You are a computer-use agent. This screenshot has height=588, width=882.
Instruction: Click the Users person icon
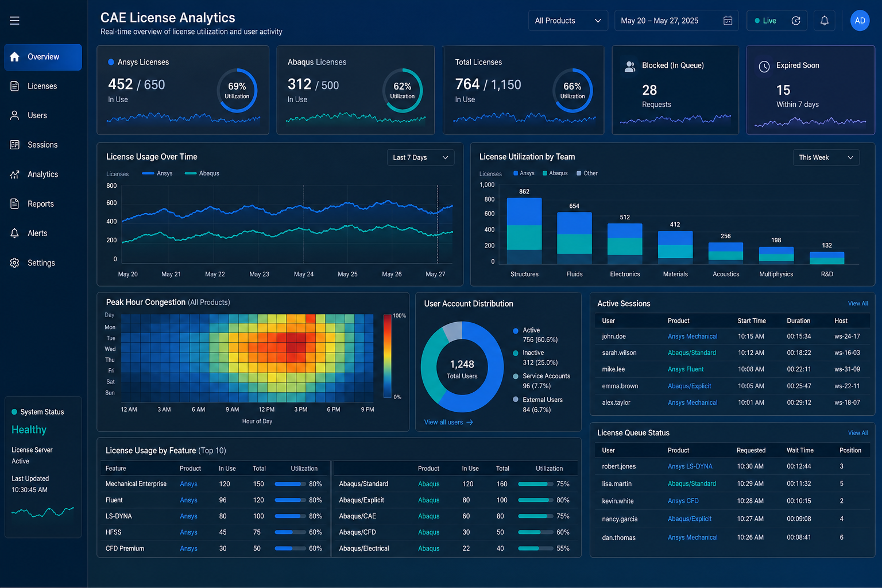(x=15, y=115)
